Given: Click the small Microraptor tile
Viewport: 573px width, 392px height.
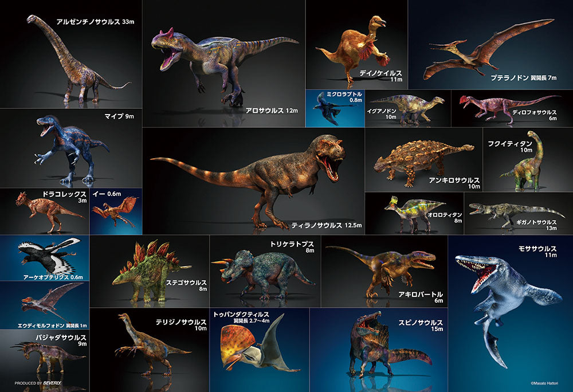Looking at the screenshot, I should 335,108.
